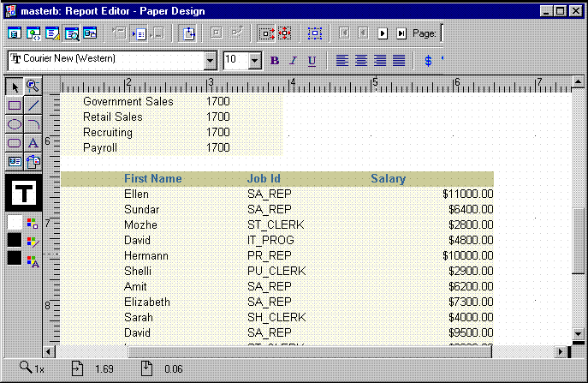Click the horizontal scrollbar thumb
Viewport: 588px width, 383px height.
[310, 352]
